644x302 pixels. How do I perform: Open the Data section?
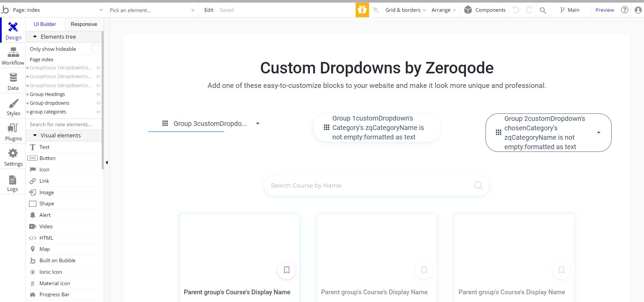click(x=13, y=81)
